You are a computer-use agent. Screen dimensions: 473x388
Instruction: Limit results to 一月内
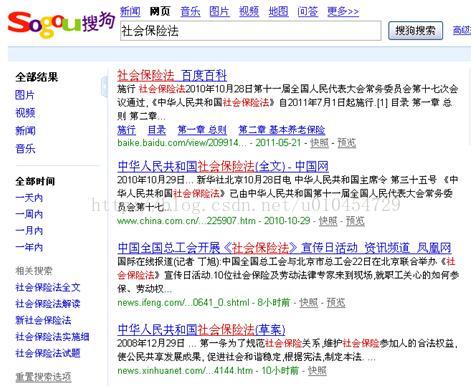29,230
